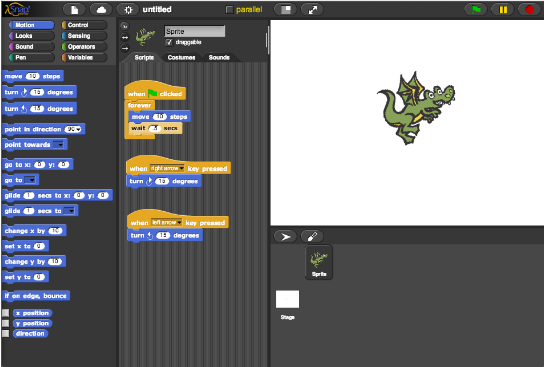Select the Stage thumbnail in the corral

[287, 299]
